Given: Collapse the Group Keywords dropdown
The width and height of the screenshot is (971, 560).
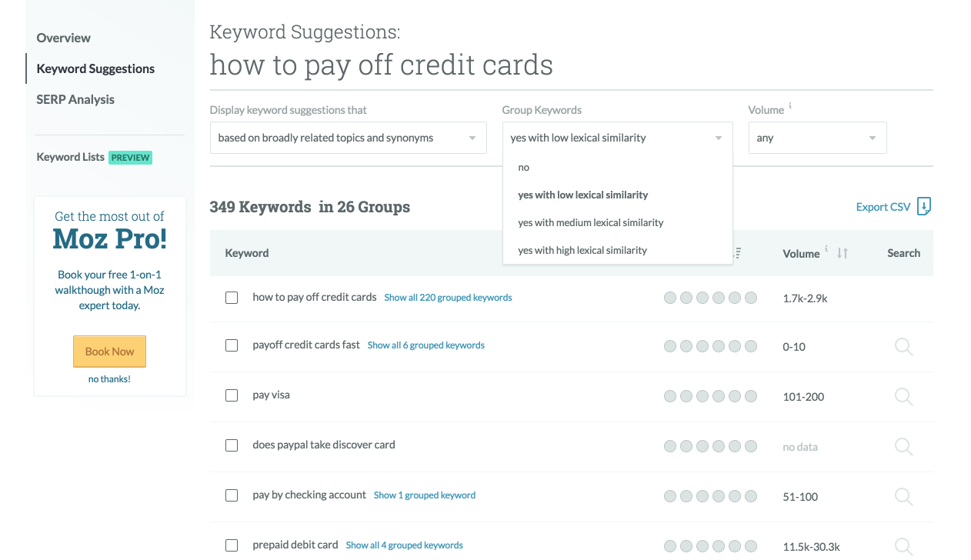Looking at the screenshot, I should [617, 138].
